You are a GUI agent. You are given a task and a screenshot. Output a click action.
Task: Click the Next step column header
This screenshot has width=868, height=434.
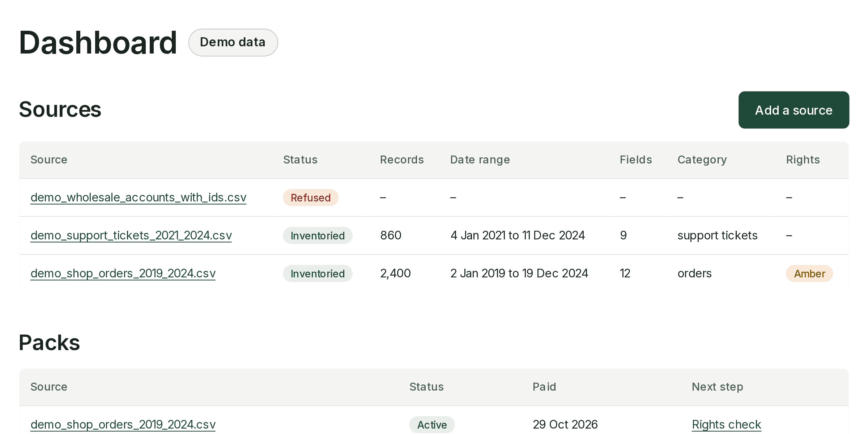pos(718,387)
